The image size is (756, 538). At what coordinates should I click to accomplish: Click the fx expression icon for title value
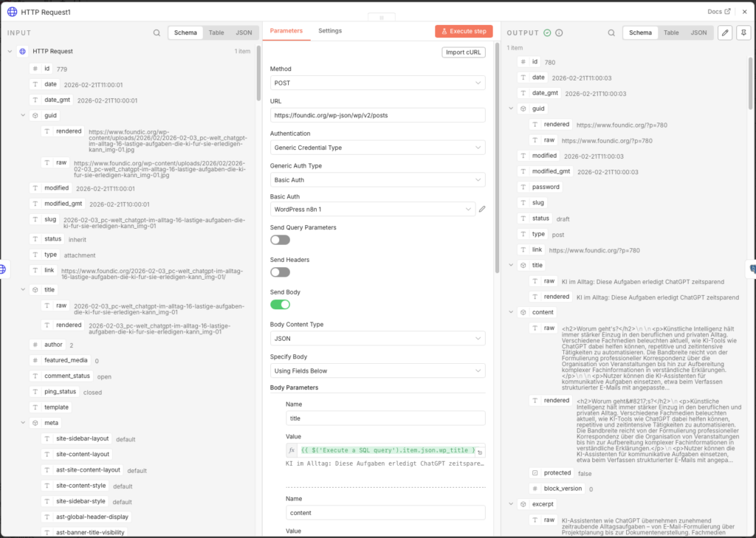click(292, 450)
